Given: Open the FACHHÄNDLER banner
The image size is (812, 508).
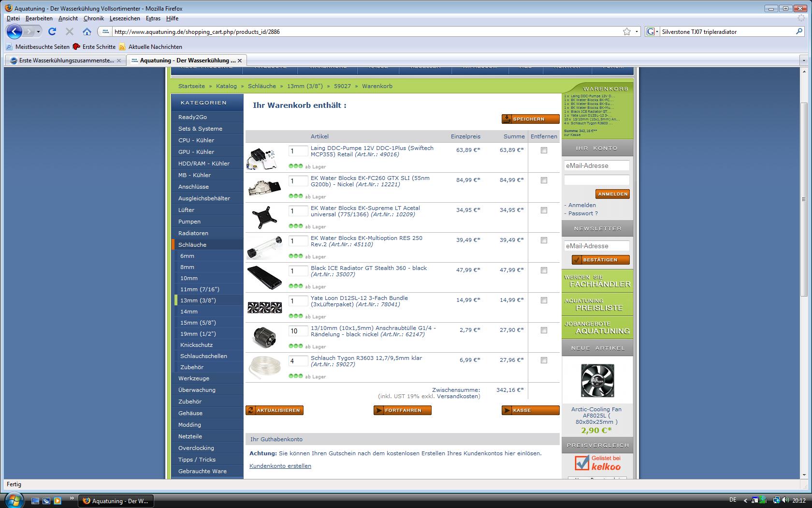Looking at the screenshot, I should click(597, 281).
